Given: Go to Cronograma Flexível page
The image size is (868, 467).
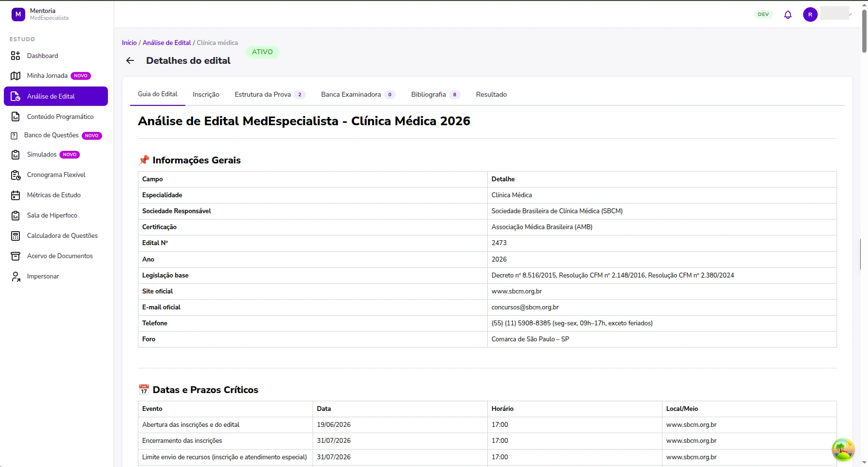Looking at the screenshot, I should tap(56, 175).
